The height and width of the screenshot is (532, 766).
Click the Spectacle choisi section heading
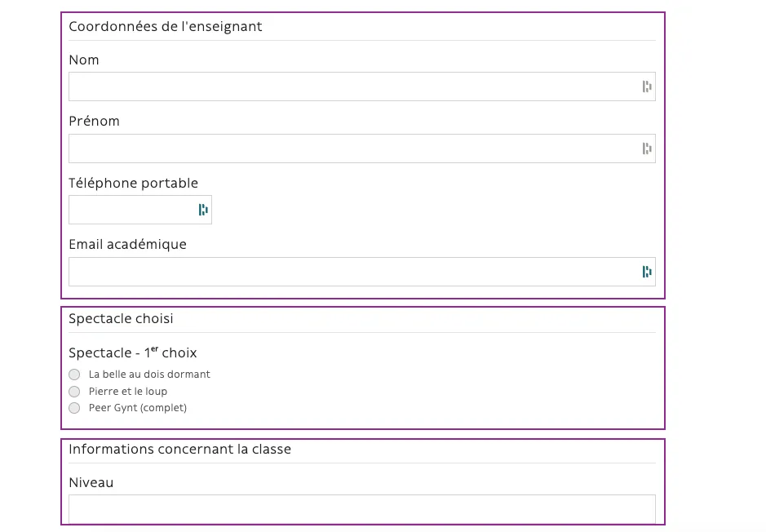tap(122, 318)
